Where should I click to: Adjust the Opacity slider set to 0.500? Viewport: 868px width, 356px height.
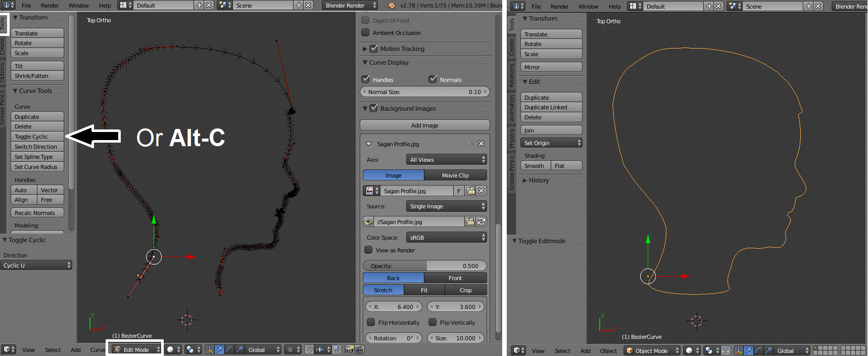pos(425,265)
